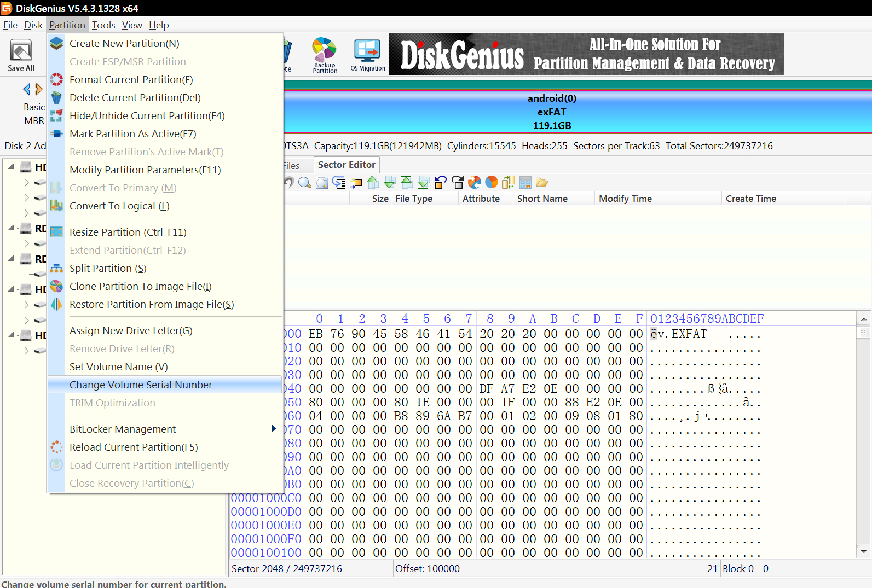Click Change Volume Serial Number

[165, 385]
